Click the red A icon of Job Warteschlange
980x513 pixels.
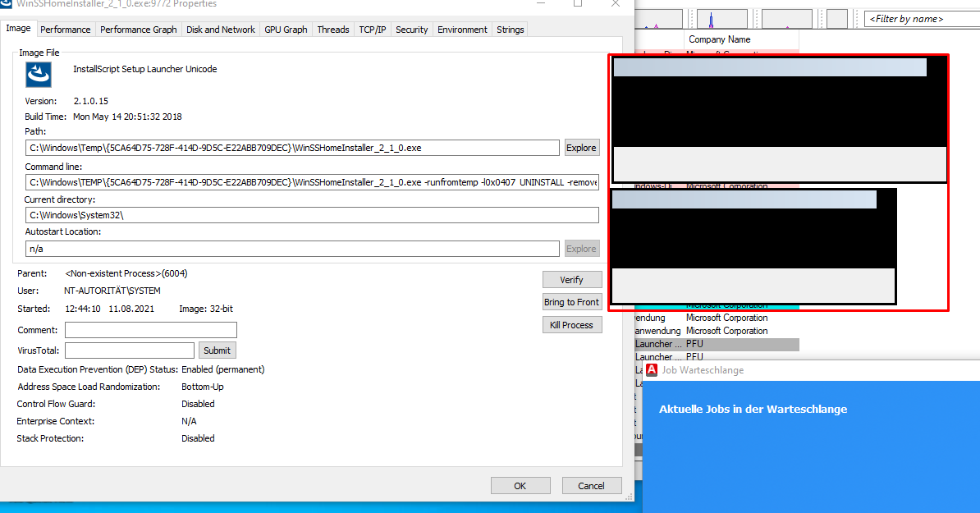pos(652,370)
